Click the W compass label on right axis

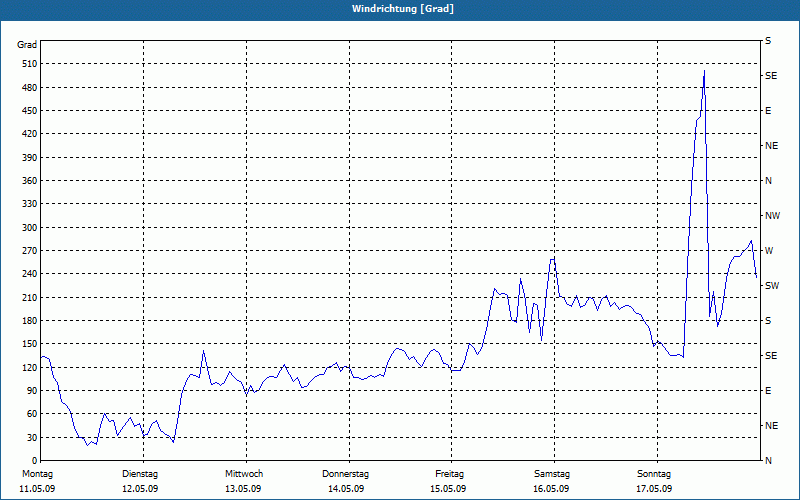tap(769, 251)
